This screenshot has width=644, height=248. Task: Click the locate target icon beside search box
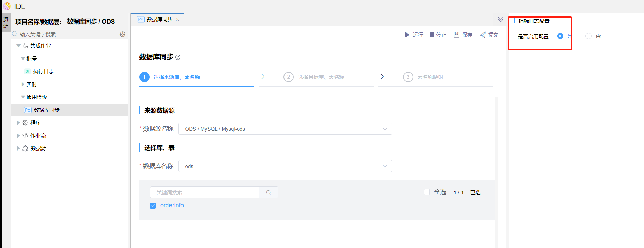[123, 34]
